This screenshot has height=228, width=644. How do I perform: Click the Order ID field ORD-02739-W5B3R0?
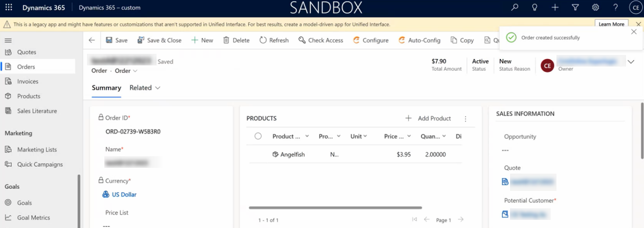pyautogui.click(x=133, y=131)
